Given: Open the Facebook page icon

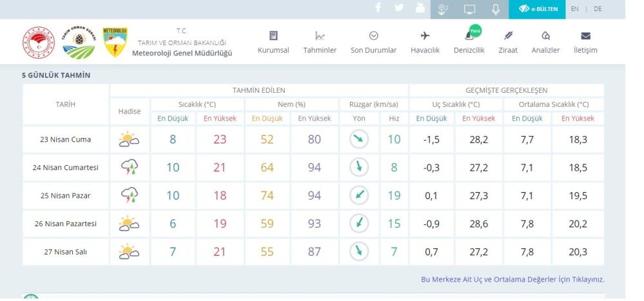Looking at the screenshot, I should coord(378,9).
